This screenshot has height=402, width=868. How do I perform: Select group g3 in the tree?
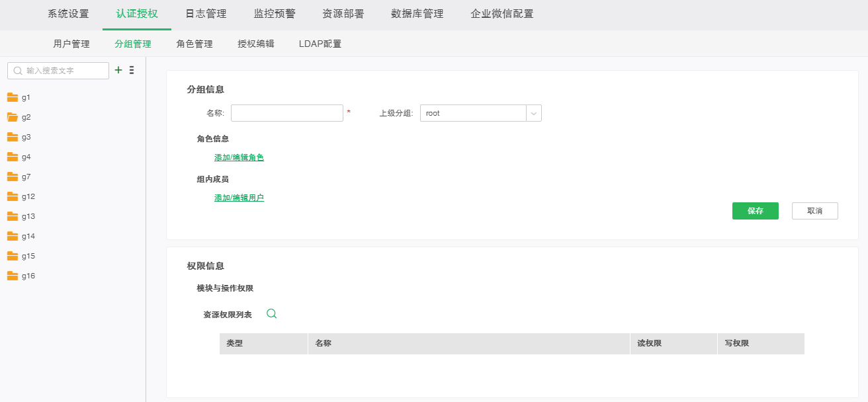click(x=27, y=137)
